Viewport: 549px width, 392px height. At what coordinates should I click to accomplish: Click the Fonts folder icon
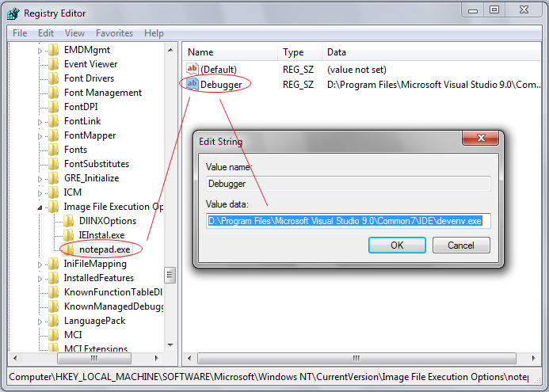pyautogui.click(x=54, y=150)
